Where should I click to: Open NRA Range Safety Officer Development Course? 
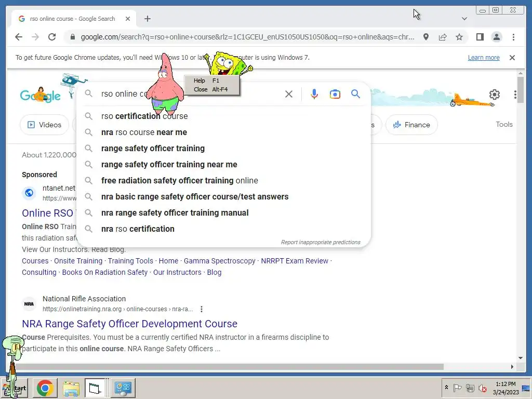[129, 324]
